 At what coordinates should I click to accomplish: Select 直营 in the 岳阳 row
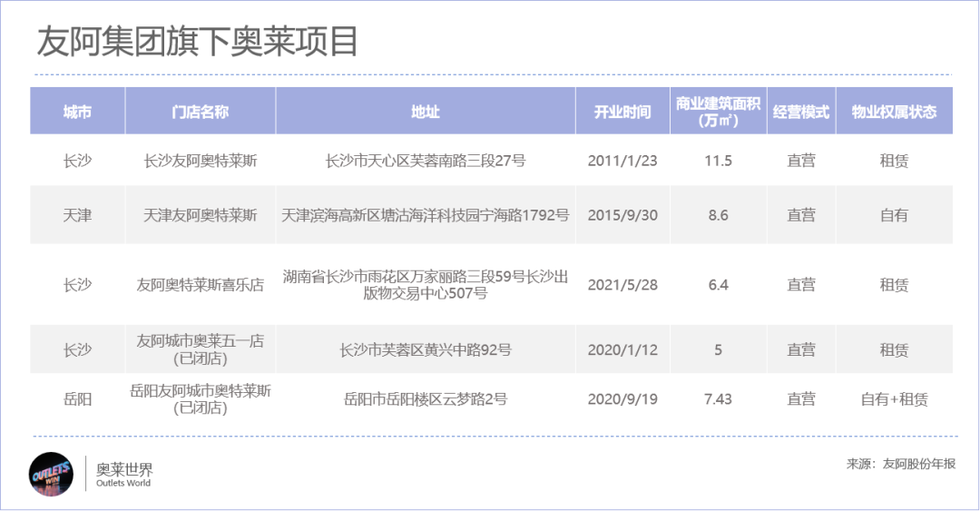(x=801, y=399)
